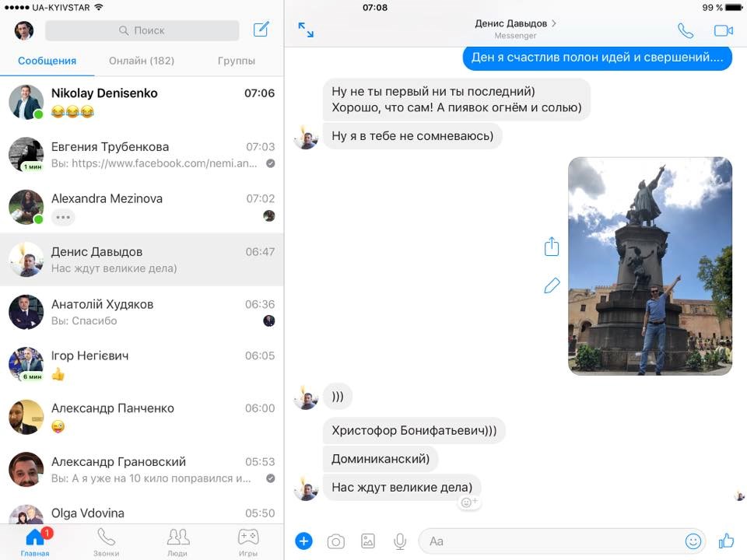This screenshot has height=560, width=747.
Task: Add reaction to last message
Action: click(x=469, y=502)
